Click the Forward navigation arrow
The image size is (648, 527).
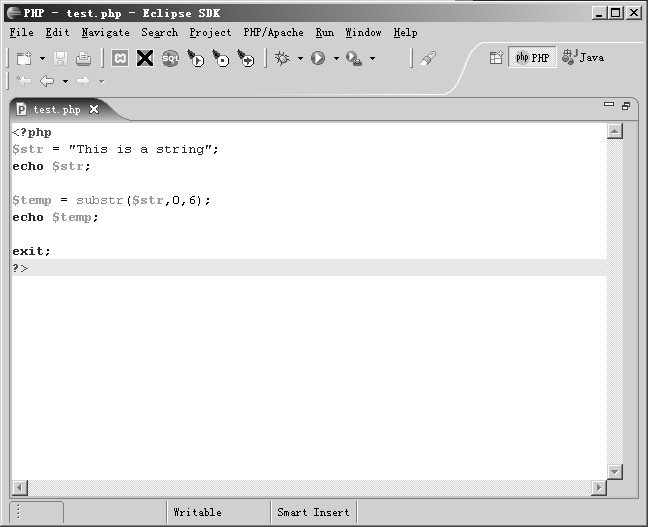point(83,81)
